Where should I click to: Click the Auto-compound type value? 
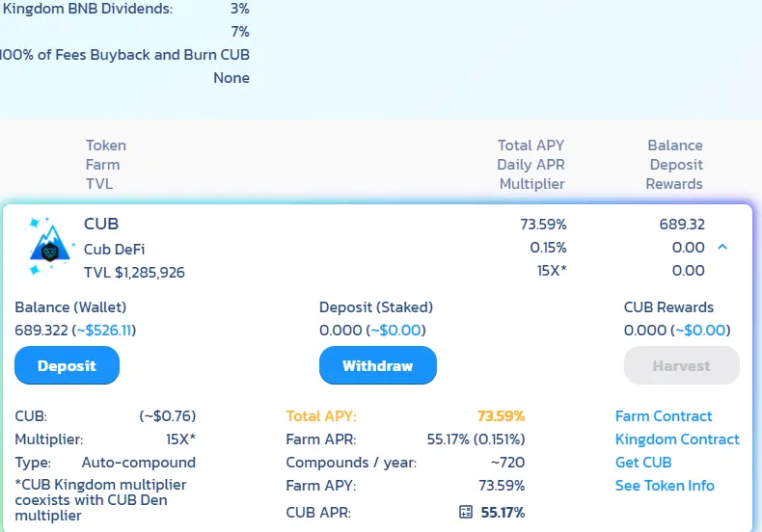tap(139, 462)
